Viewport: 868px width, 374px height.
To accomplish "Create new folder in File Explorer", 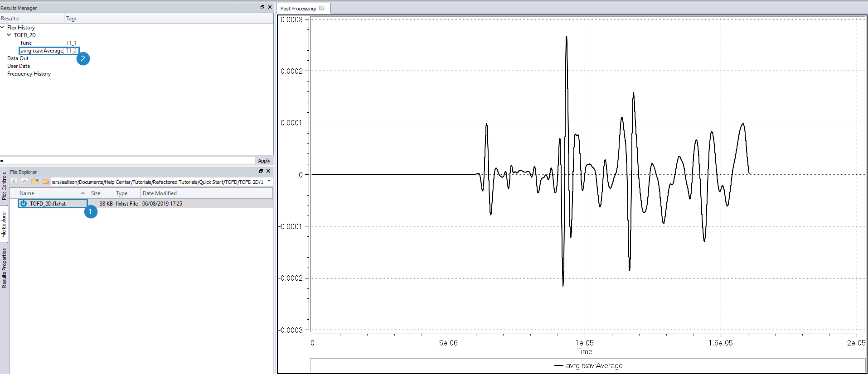I will click(x=35, y=182).
